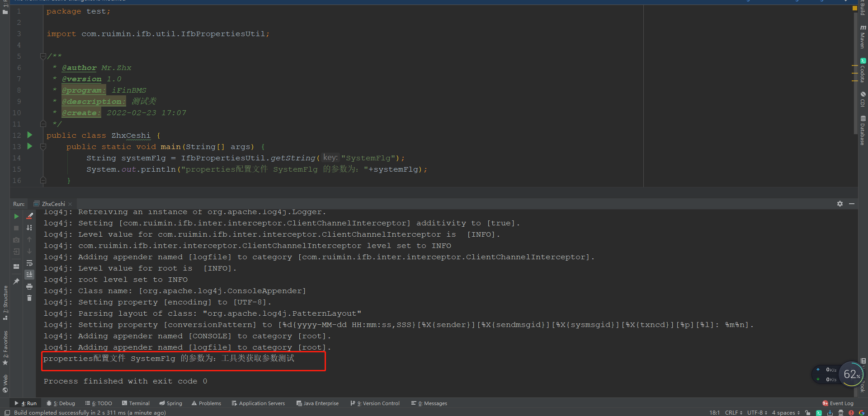Open 0: Messages tool window
This screenshot has width=868, height=416.
click(x=429, y=403)
